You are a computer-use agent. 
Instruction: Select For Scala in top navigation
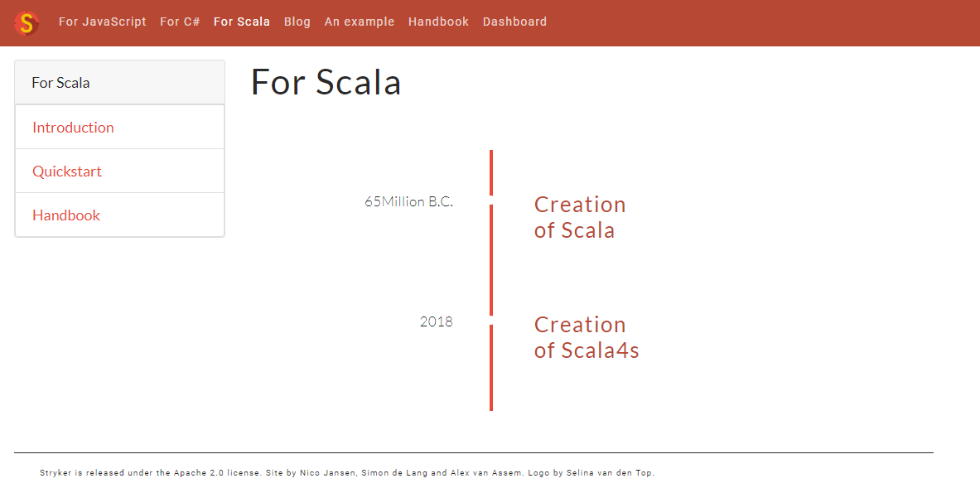tap(241, 22)
